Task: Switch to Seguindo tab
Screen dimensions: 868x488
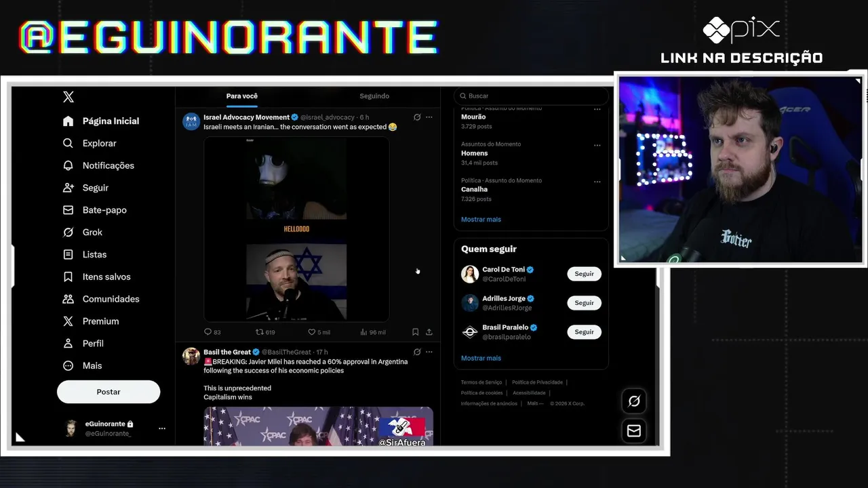Action: (x=374, y=96)
